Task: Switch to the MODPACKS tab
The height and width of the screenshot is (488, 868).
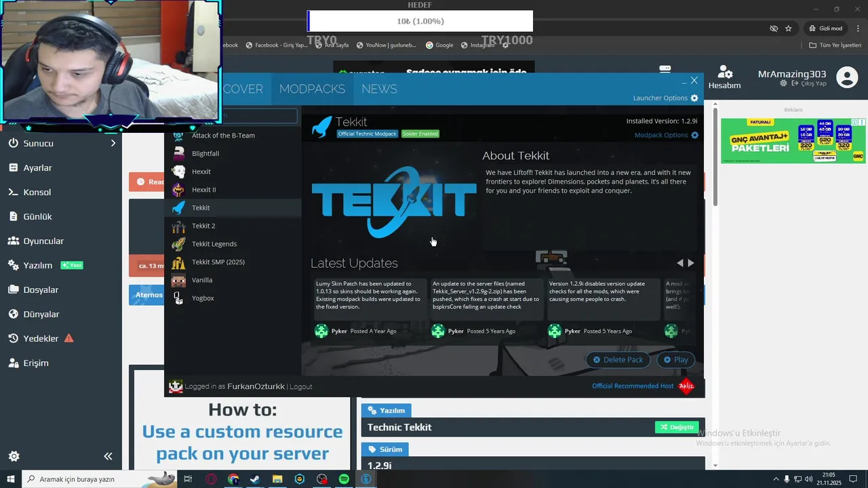Action: coord(312,89)
